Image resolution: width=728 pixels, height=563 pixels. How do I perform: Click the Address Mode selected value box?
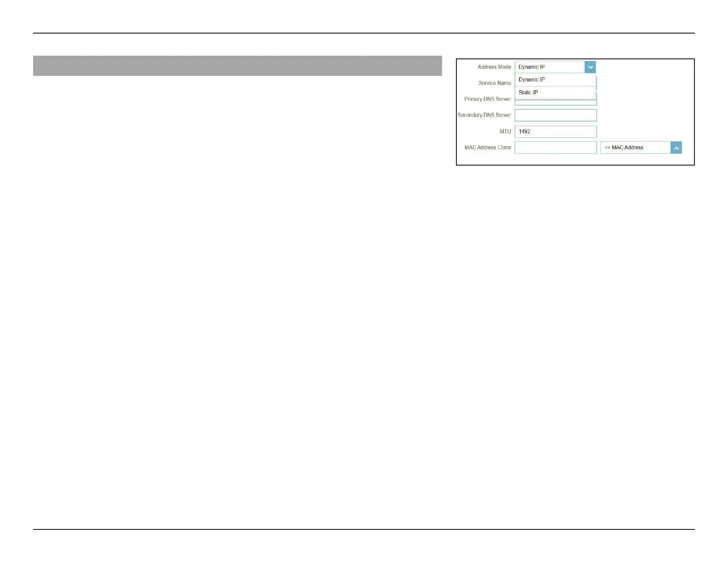point(550,67)
